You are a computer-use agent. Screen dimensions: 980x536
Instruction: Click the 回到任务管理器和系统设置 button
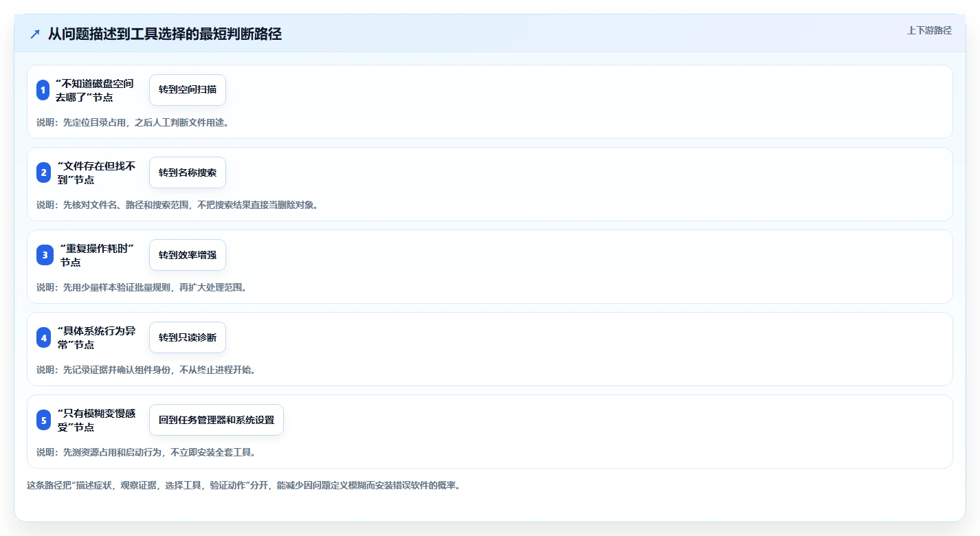point(216,420)
